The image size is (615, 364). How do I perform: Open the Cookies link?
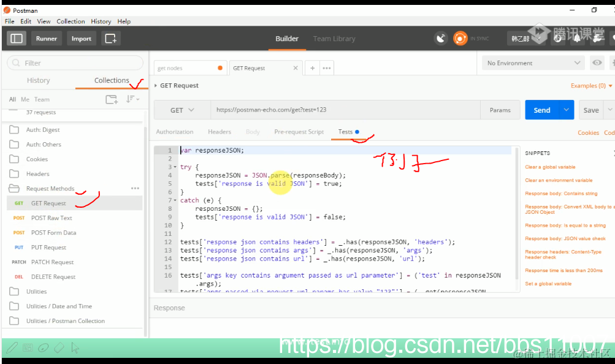click(x=588, y=132)
